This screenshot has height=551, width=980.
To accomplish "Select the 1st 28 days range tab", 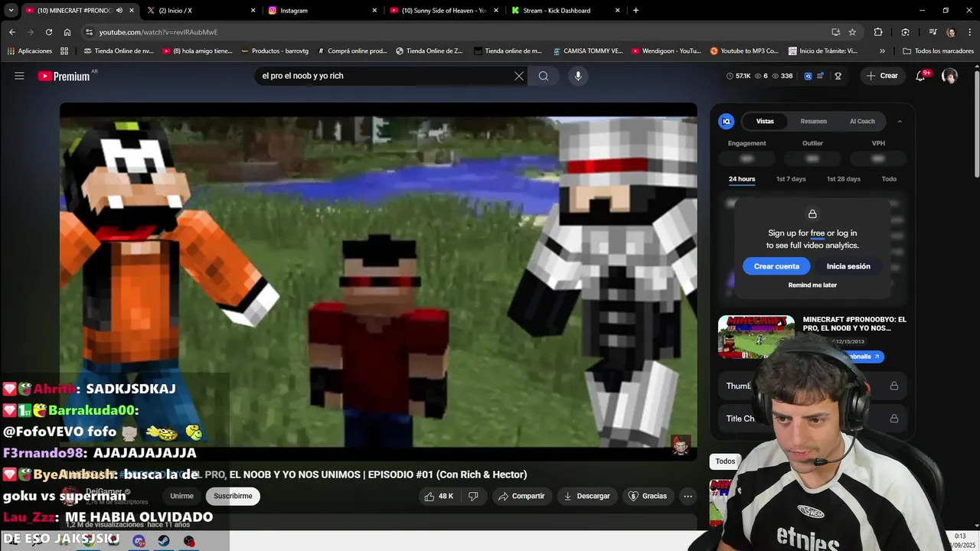I will tap(844, 179).
